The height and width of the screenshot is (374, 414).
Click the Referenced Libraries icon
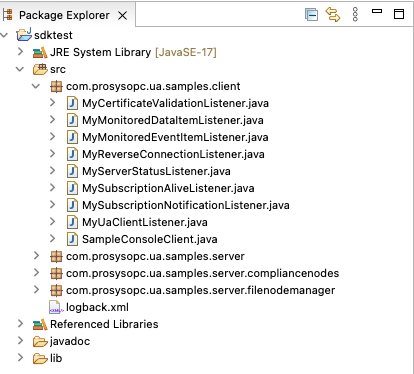(40, 325)
